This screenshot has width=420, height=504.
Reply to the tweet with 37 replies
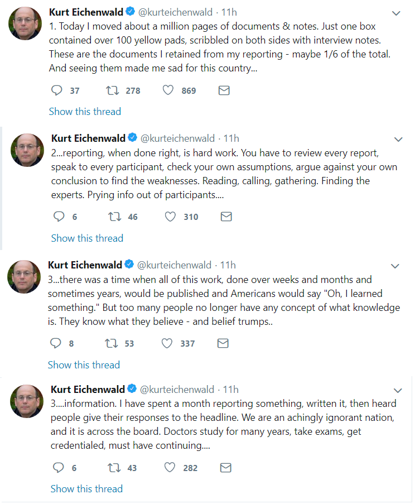pyautogui.click(x=57, y=90)
